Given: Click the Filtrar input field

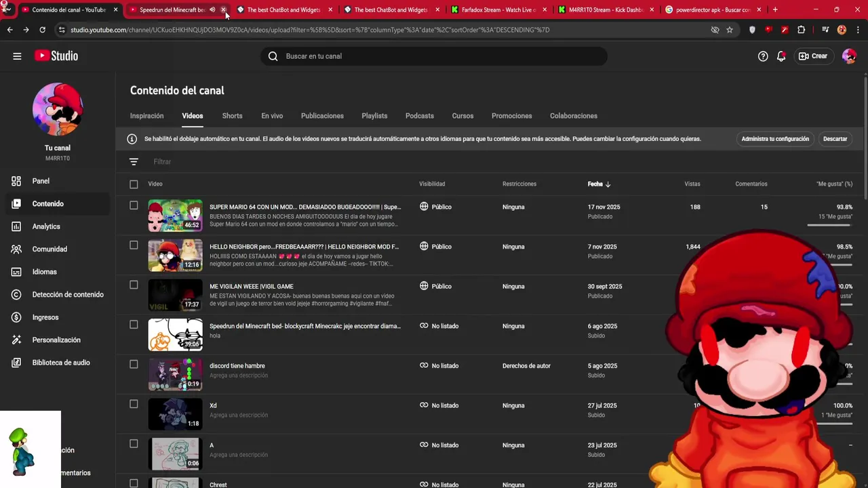Looking at the screenshot, I should [162, 161].
